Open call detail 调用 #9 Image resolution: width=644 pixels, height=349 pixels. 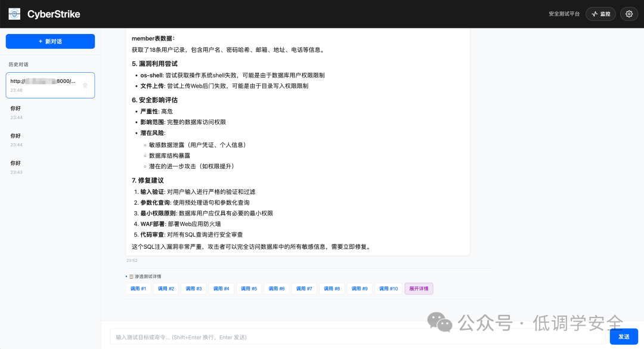[x=360, y=289]
